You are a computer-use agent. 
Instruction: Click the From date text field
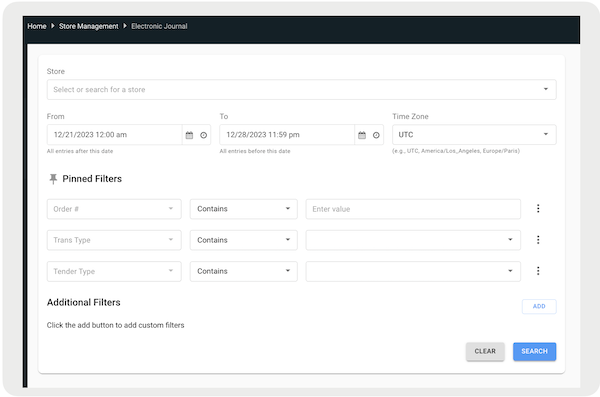coord(114,135)
